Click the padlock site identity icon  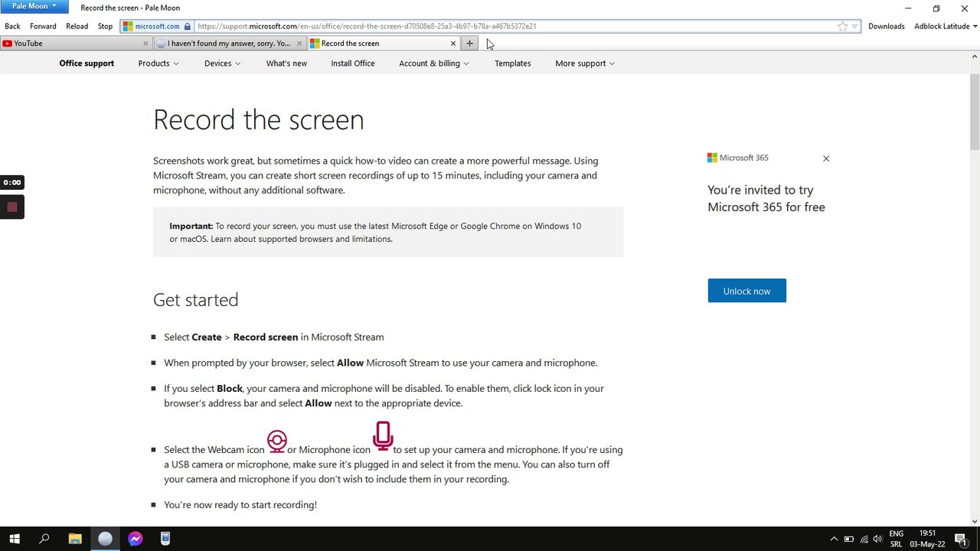[187, 26]
